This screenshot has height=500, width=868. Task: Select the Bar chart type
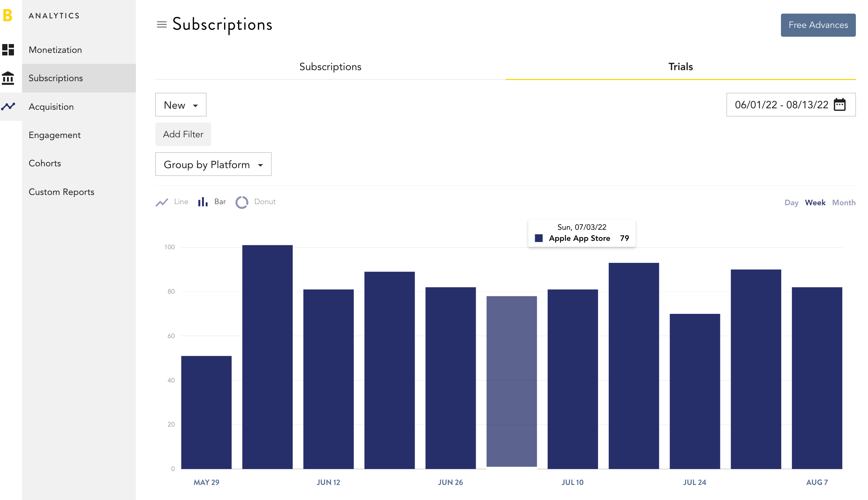click(x=212, y=202)
